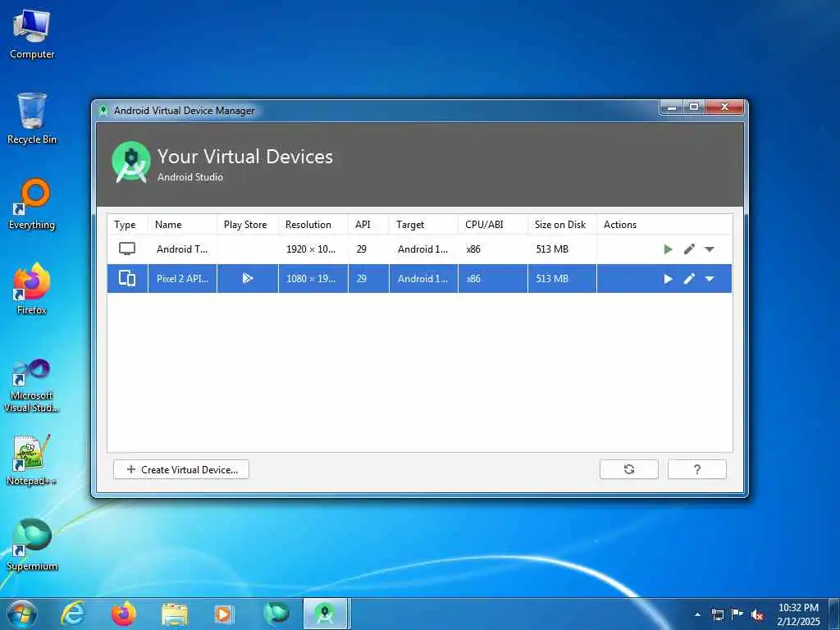The height and width of the screenshot is (630, 840).
Task: Open Internet Explorer from the taskbar
Action: 73,614
